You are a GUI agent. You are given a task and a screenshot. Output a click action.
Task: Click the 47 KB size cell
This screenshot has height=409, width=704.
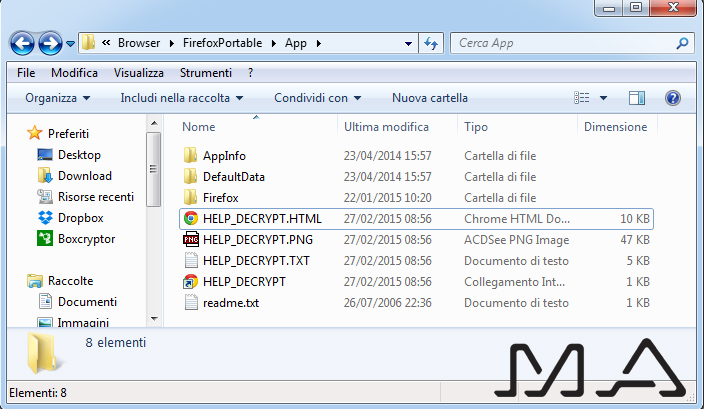[x=635, y=240]
